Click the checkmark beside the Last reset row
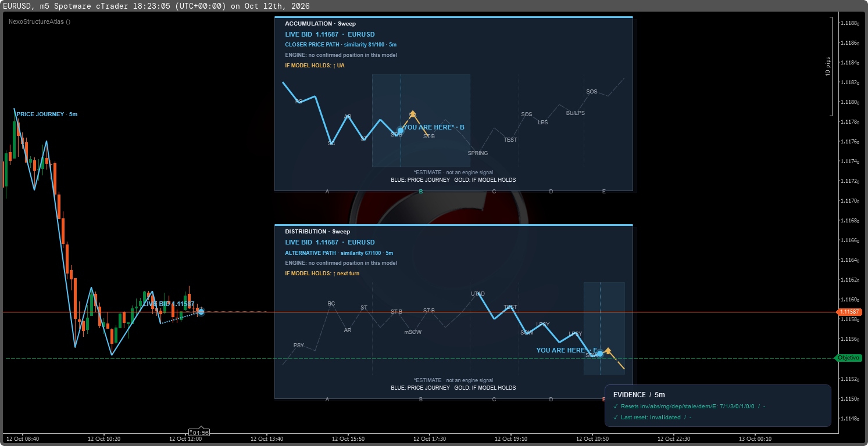 point(616,418)
